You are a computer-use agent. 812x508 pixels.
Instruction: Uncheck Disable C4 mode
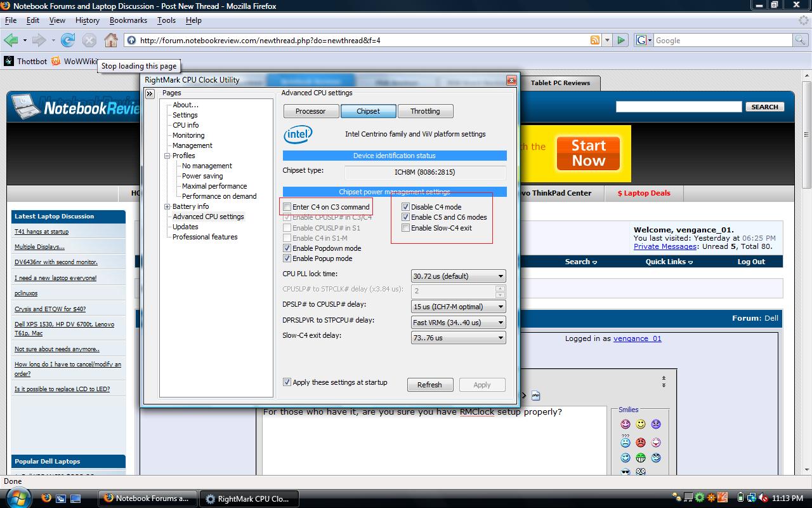(406, 207)
